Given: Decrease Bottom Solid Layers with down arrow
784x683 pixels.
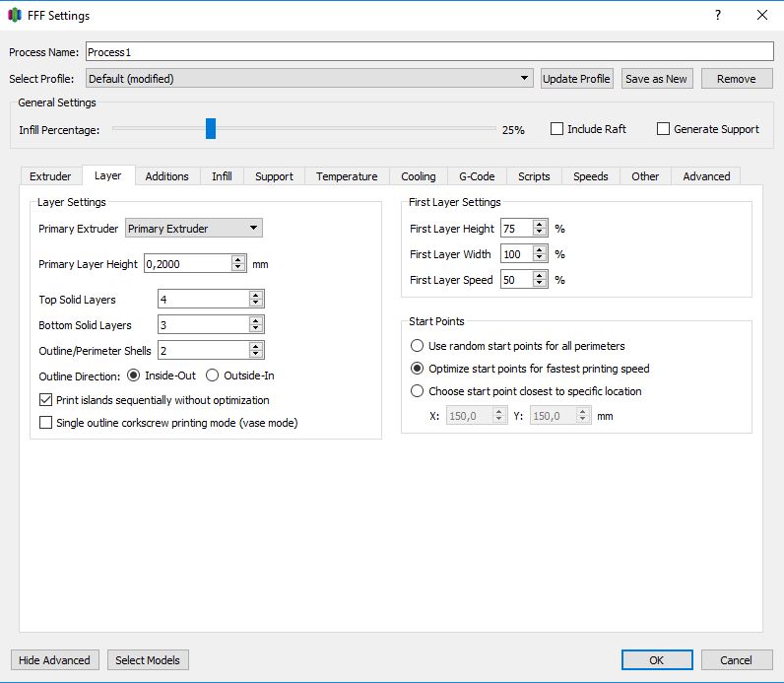Looking at the screenshot, I should coord(255,329).
